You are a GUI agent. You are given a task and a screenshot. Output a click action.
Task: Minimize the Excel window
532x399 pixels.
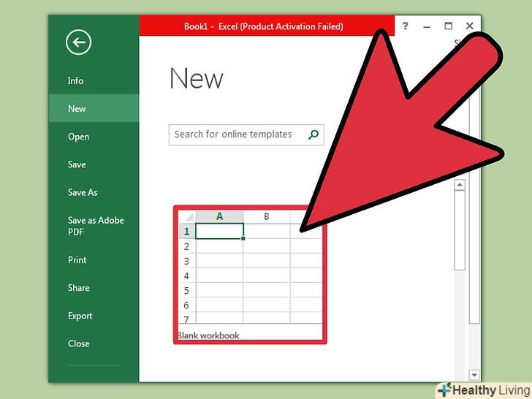[x=427, y=26]
